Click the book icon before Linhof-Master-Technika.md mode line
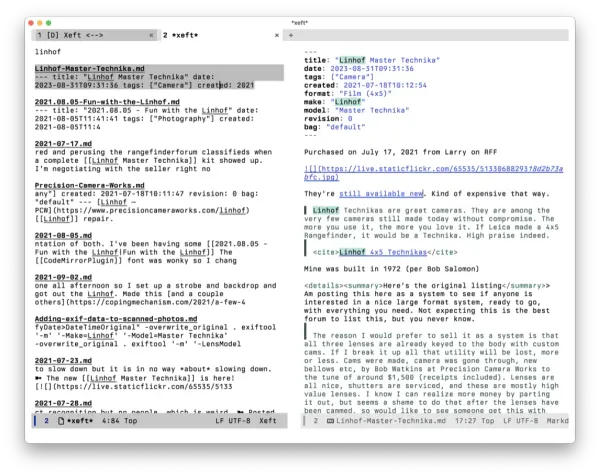This screenshot has height=476, width=600. pos(330,421)
